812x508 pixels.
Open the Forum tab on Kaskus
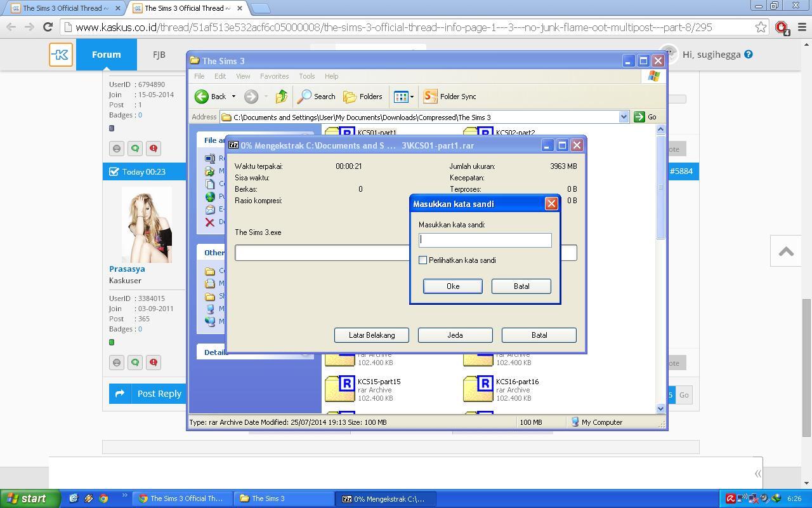pyautogui.click(x=106, y=55)
